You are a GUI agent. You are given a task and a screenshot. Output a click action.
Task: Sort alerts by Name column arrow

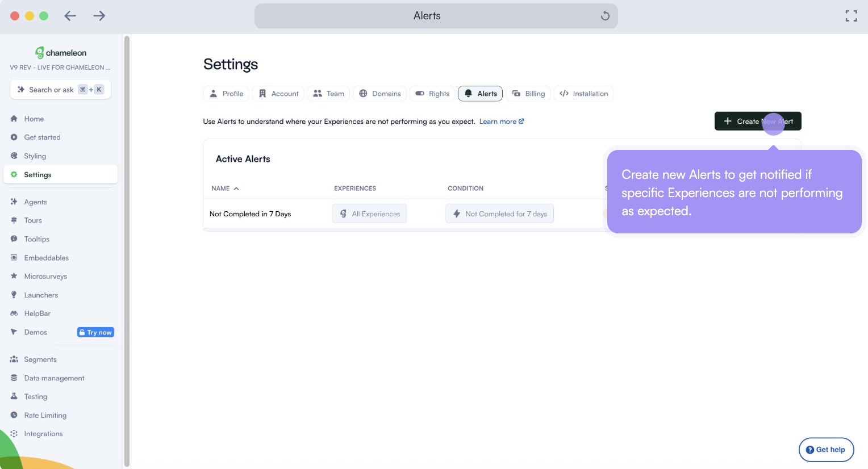236,189
